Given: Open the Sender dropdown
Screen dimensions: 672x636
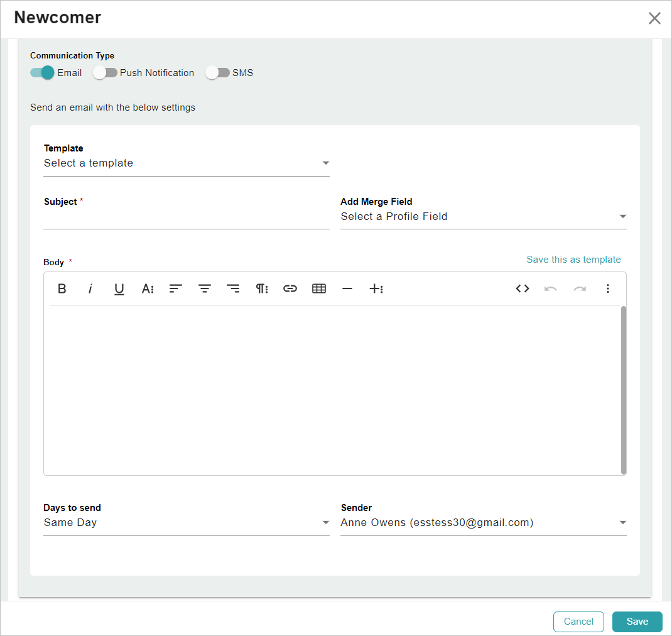Looking at the screenshot, I should click(484, 523).
